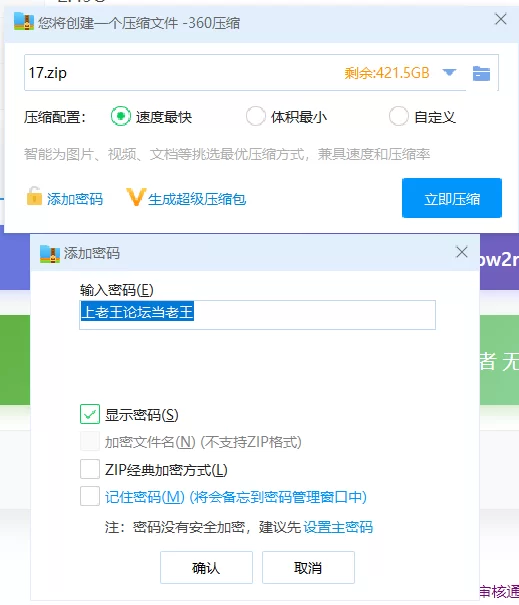Image resolution: width=519 pixels, height=605 pixels.
Task: Select the 速度最快 radio button
Action: click(x=120, y=116)
